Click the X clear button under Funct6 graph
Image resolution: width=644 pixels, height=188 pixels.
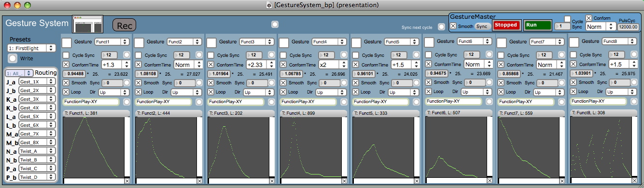(x=489, y=180)
